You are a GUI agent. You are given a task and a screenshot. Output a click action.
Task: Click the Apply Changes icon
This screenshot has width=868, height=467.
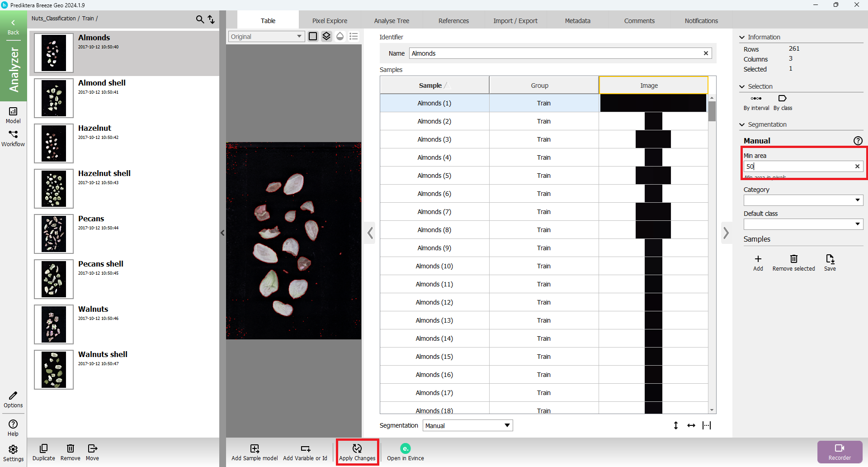[357, 448]
